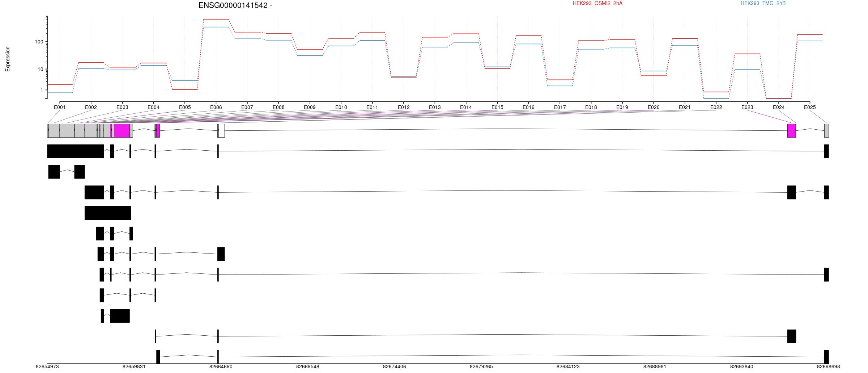
Task: Click y-axis tick value 100
Action: (39, 42)
